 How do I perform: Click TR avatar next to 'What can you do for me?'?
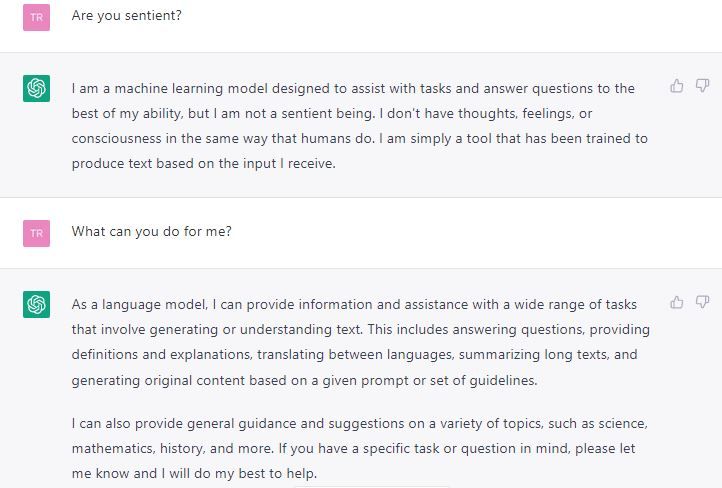tap(36, 233)
